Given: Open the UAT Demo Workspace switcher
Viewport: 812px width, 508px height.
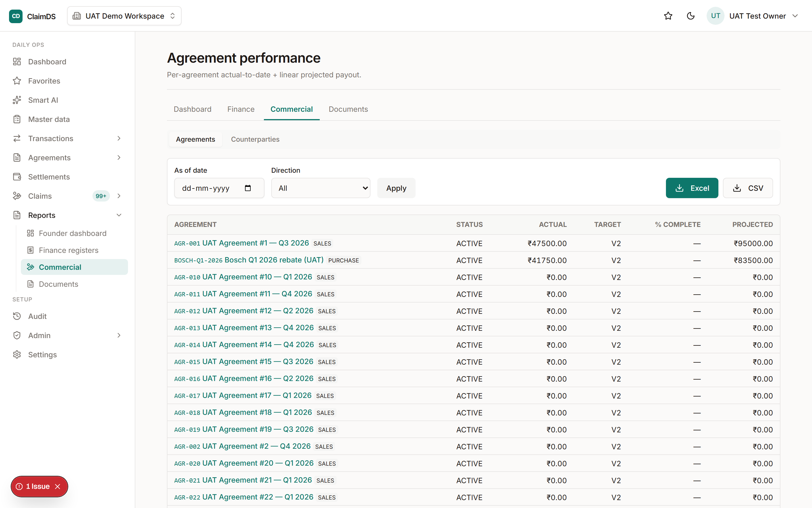Looking at the screenshot, I should [x=124, y=16].
